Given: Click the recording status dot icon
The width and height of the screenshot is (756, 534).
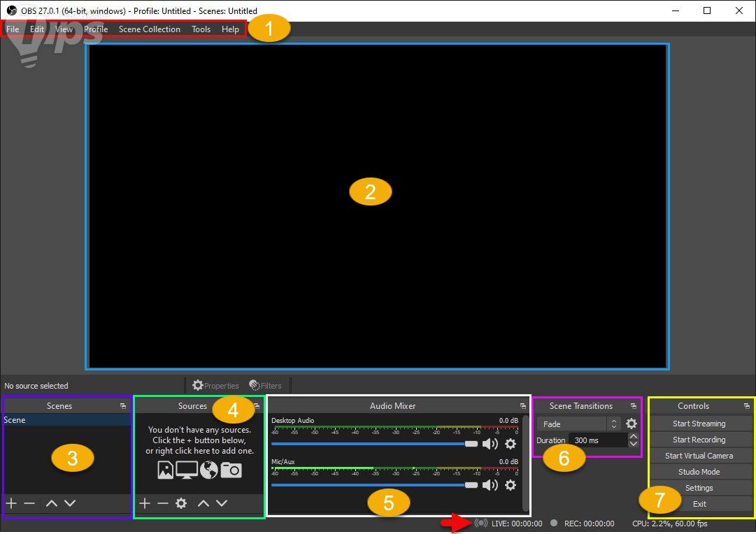Looking at the screenshot, I should pyautogui.click(x=554, y=523).
